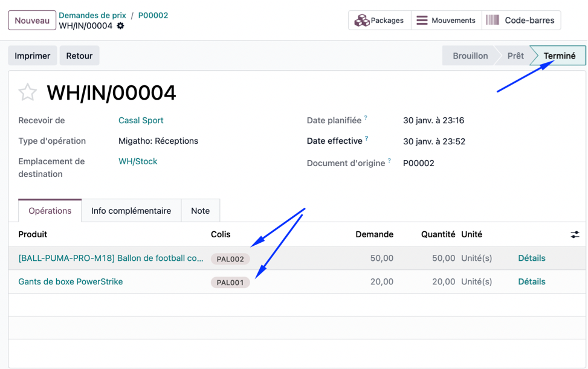Go to Demandes de prix breadcrumb
This screenshot has width=588, height=369.
pyautogui.click(x=92, y=15)
